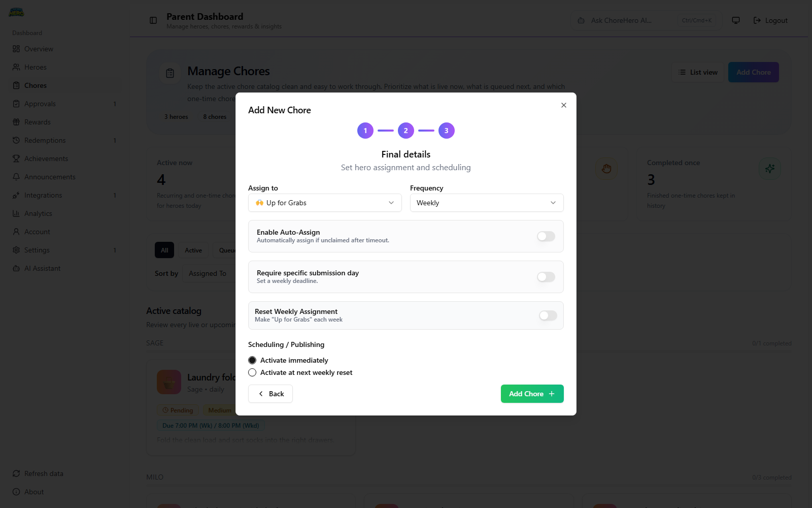This screenshot has height=508, width=812.
Task: Open the AI Assistant section
Action: click(42, 268)
